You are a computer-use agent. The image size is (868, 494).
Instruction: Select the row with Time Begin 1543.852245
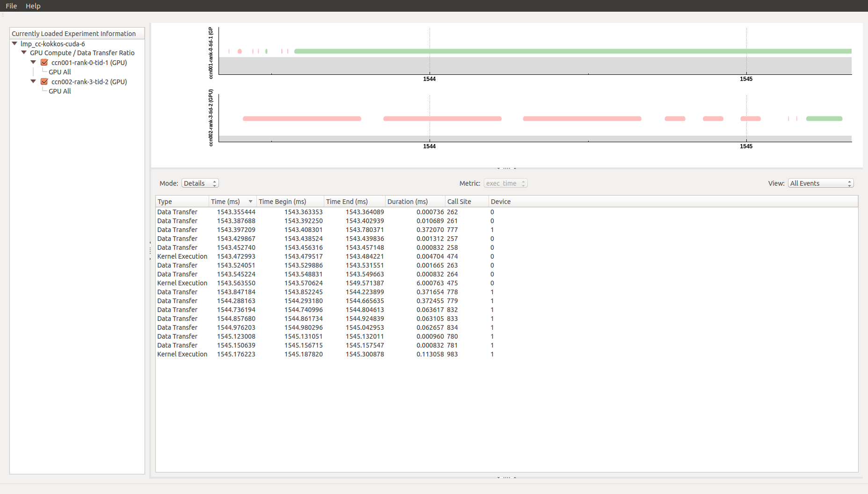coord(507,292)
